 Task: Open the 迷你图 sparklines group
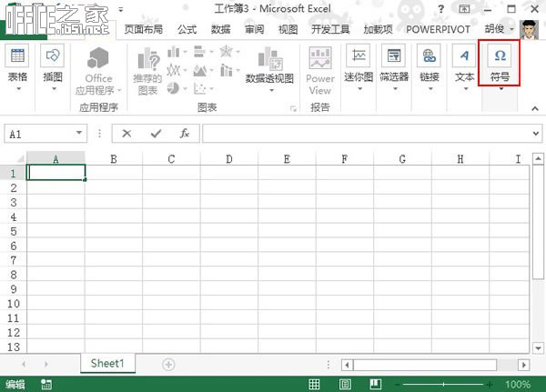pyautogui.click(x=359, y=68)
